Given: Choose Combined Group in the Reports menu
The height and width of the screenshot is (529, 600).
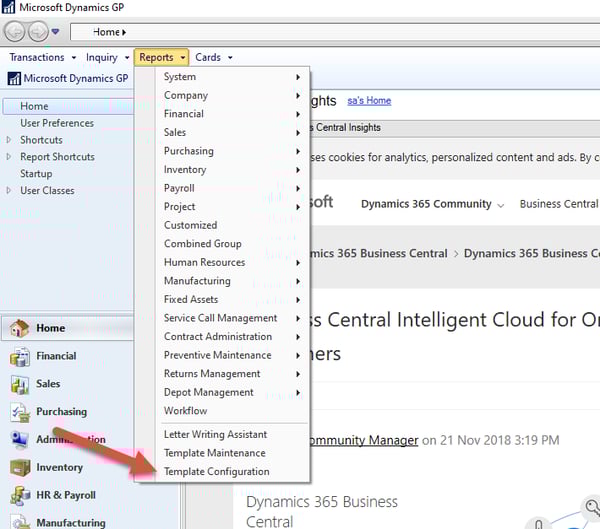Looking at the screenshot, I should pos(232,244).
